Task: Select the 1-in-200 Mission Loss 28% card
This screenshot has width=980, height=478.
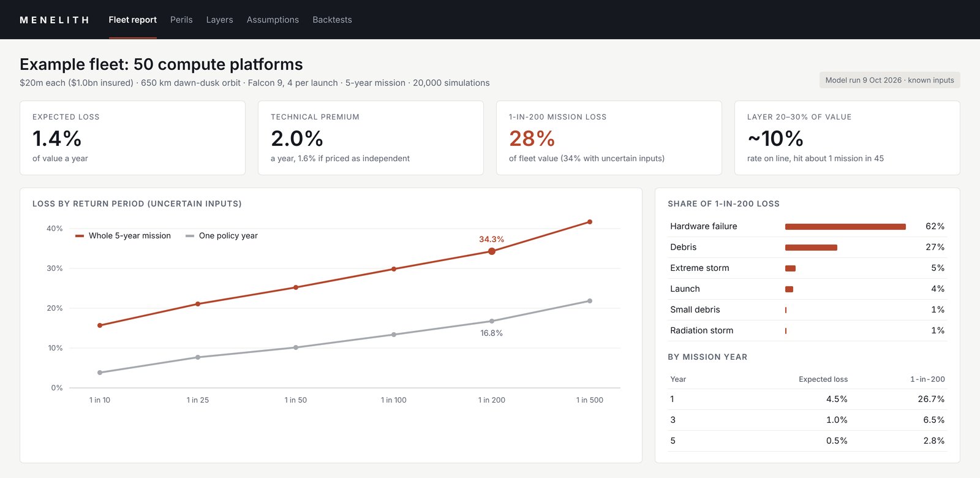Action: (609, 138)
